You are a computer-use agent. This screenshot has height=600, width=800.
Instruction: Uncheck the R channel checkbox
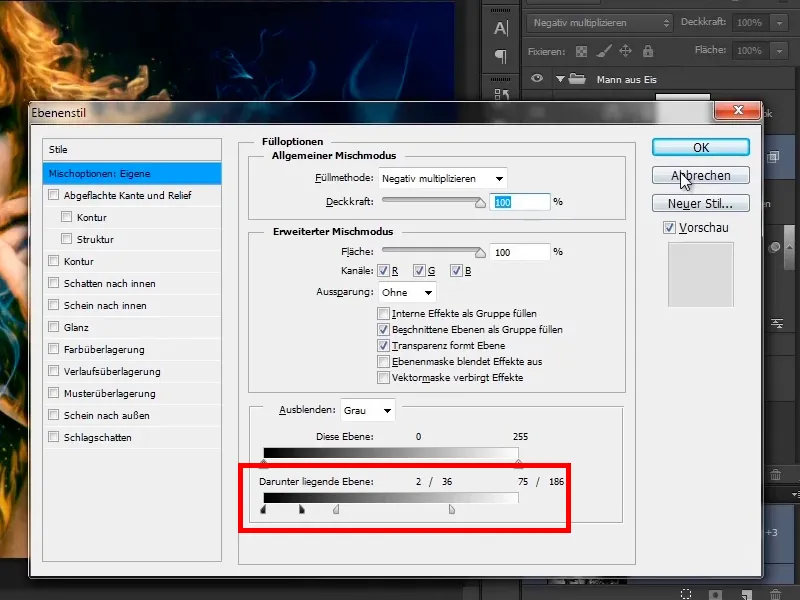click(x=383, y=271)
